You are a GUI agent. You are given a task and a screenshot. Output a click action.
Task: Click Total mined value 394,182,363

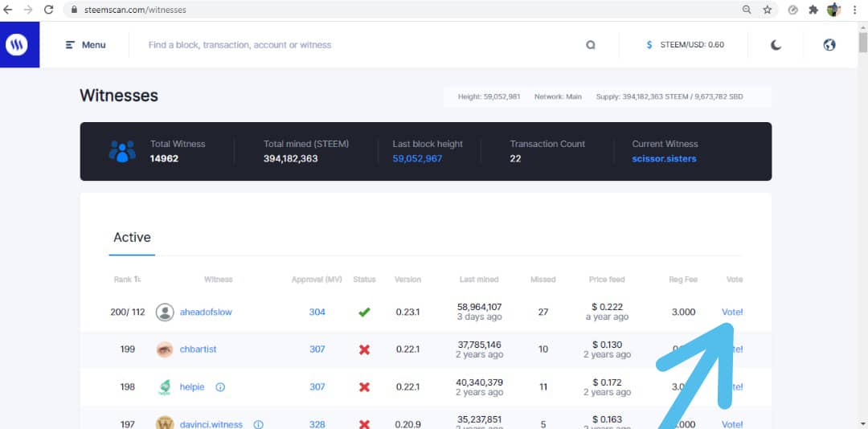pos(291,159)
